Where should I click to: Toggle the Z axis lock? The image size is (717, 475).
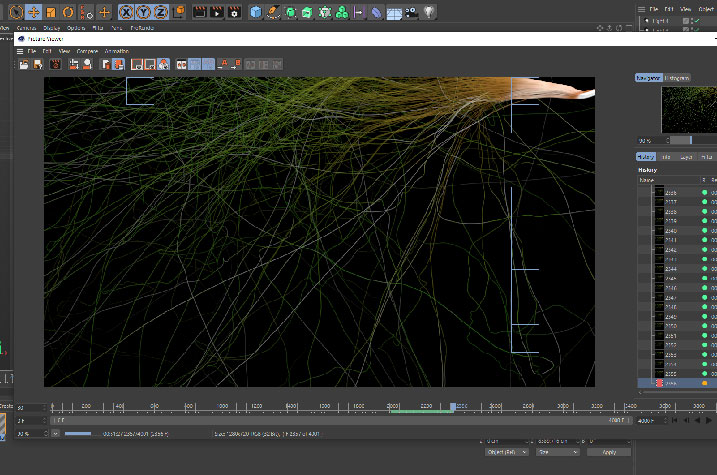point(163,13)
